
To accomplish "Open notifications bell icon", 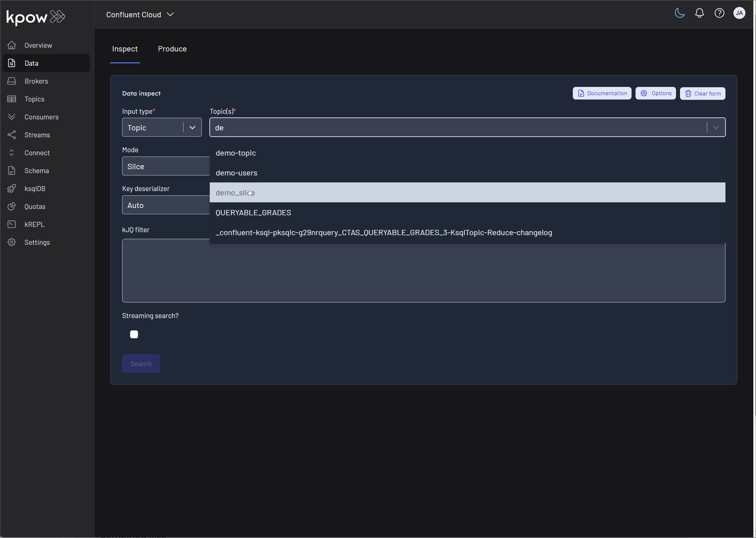I will [x=699, y=13].
